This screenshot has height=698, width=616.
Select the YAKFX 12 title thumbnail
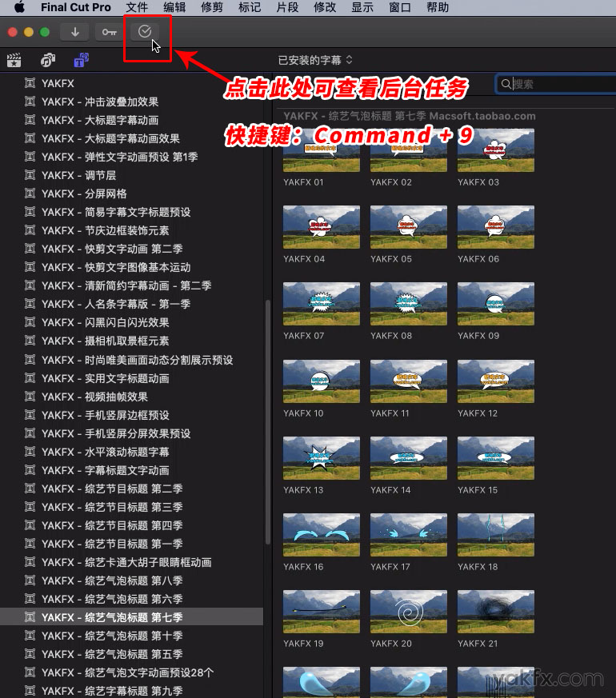click(496, 381)
